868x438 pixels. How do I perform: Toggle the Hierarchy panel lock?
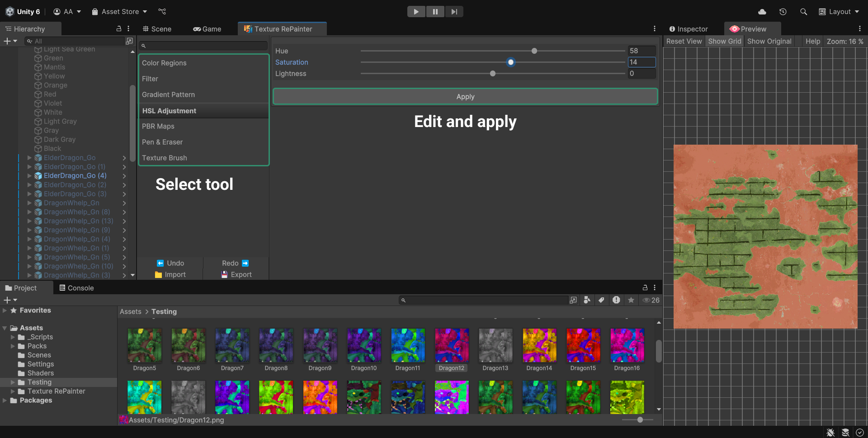[119, 28]
